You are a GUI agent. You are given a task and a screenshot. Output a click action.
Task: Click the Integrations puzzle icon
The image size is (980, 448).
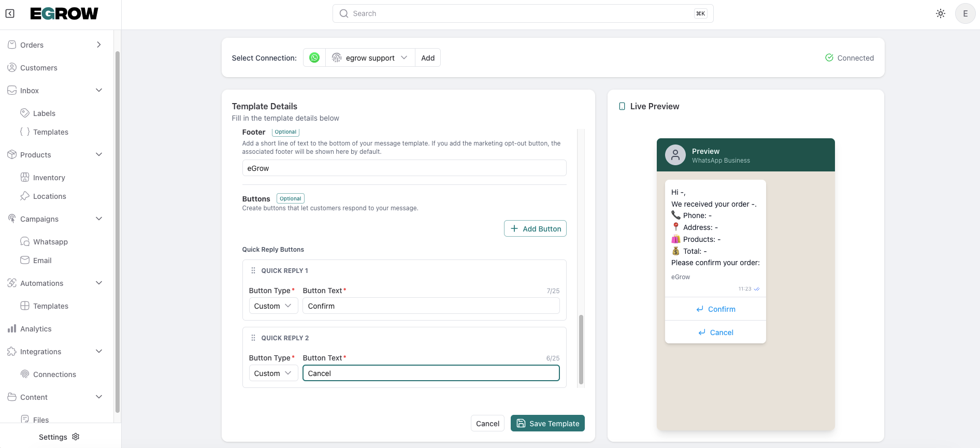(x=12, y=351)
